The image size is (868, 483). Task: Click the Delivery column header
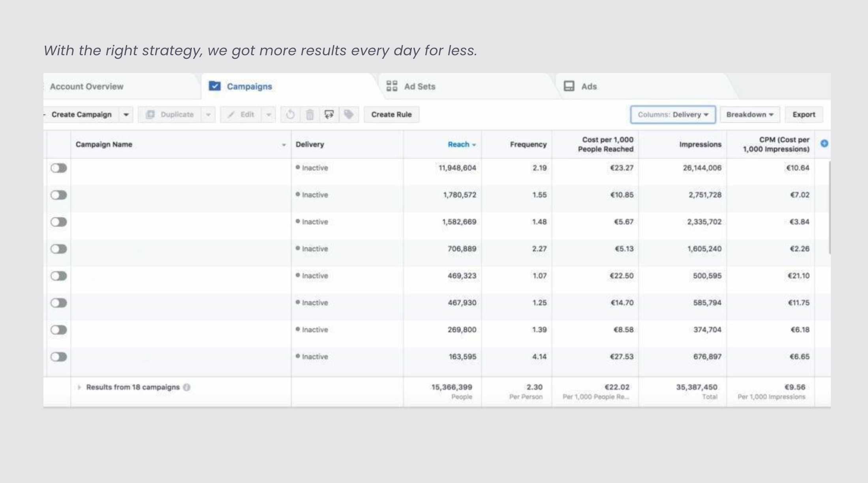click(310, 144)
